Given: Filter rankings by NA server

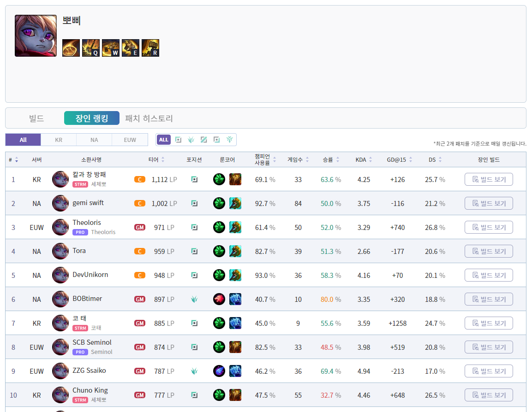Looking at the screenshot, I should coord(94,140).
